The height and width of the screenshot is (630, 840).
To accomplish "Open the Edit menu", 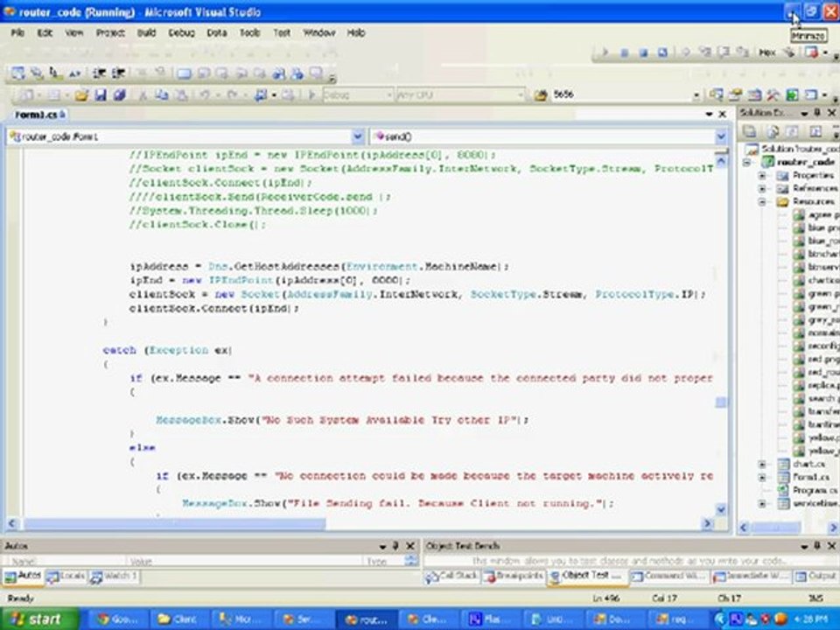I will (45, 32).
